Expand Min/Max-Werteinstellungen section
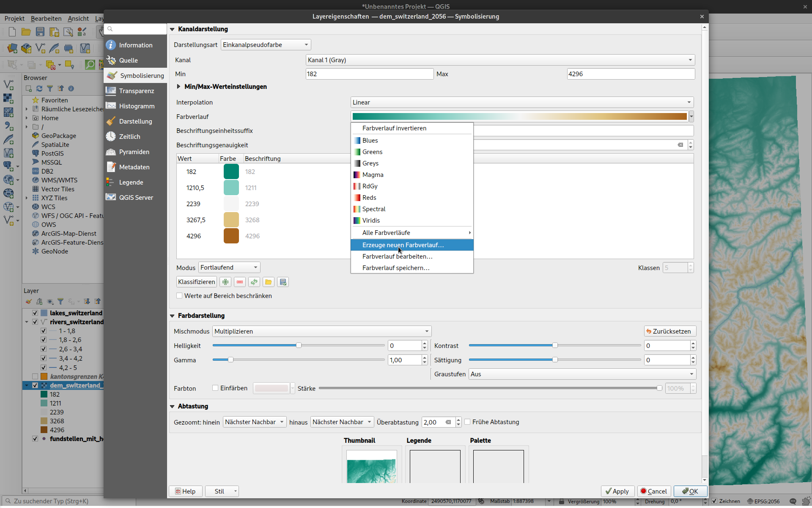Image resolution: width=812 pixels, height=508 pixels. tap(179, 87)
